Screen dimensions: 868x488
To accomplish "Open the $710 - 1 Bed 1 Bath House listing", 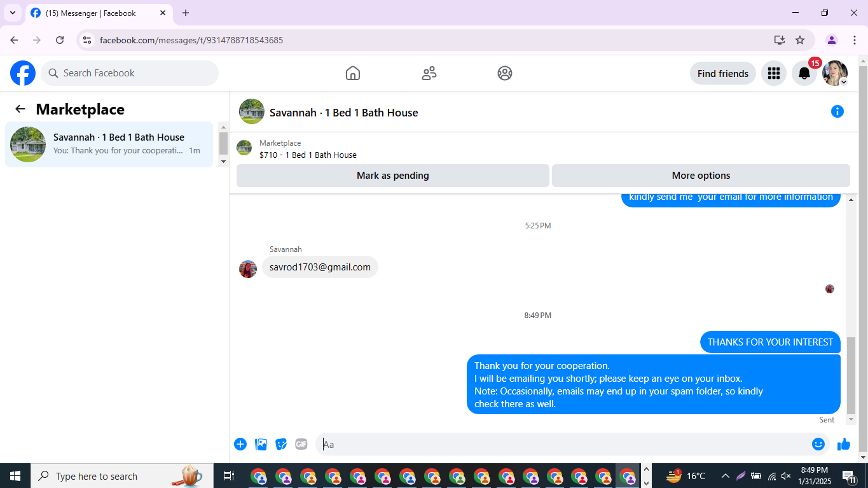I will (308, 155).
